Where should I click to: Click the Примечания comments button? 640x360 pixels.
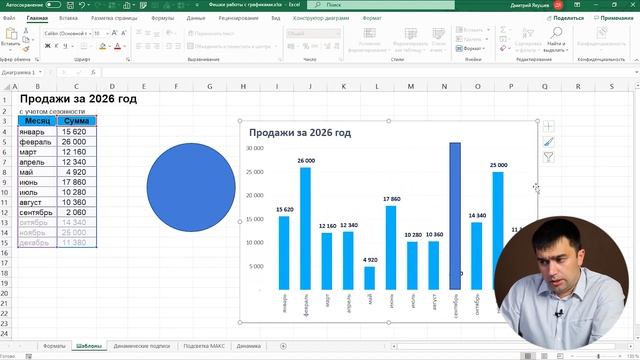point(614,18)
